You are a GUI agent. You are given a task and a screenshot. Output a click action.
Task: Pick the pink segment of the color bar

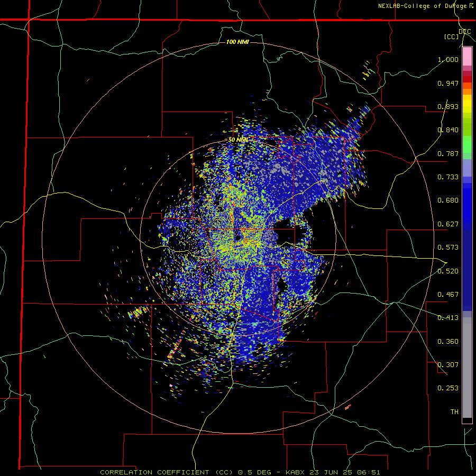pyautogui.click(x=467, y=57)
